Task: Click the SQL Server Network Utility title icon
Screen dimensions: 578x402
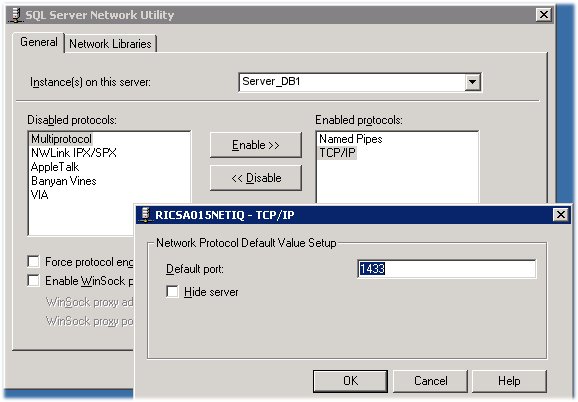Action: 15,15
